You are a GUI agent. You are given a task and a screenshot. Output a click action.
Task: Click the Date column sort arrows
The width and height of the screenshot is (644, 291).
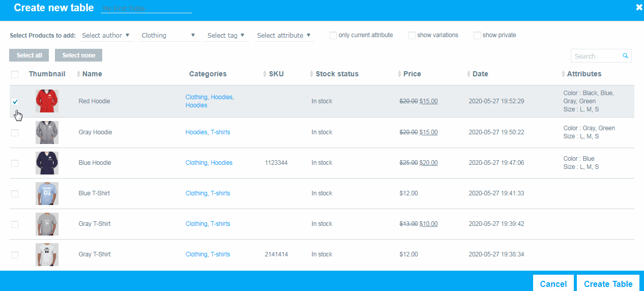tap(469, 74)
